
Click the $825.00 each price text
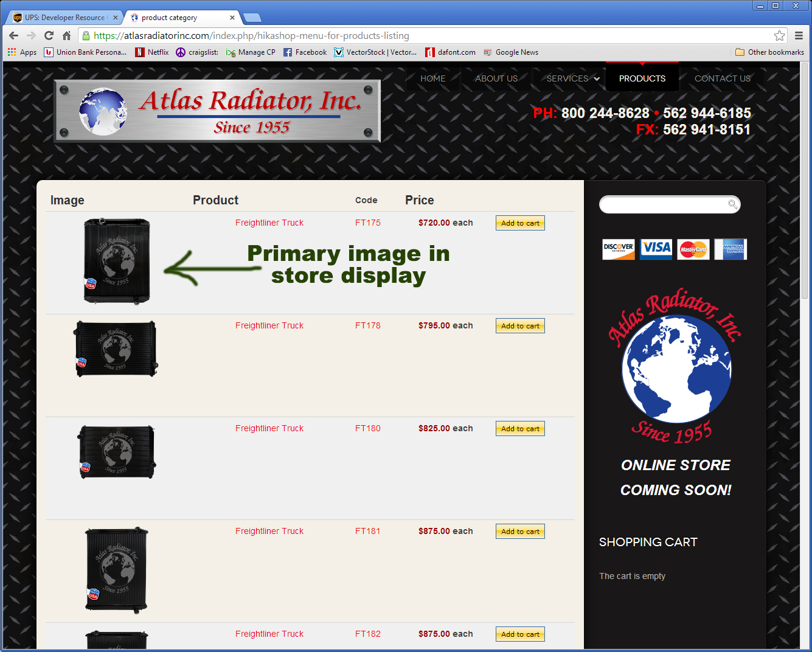pyautogui.click(x=446, y=428)
